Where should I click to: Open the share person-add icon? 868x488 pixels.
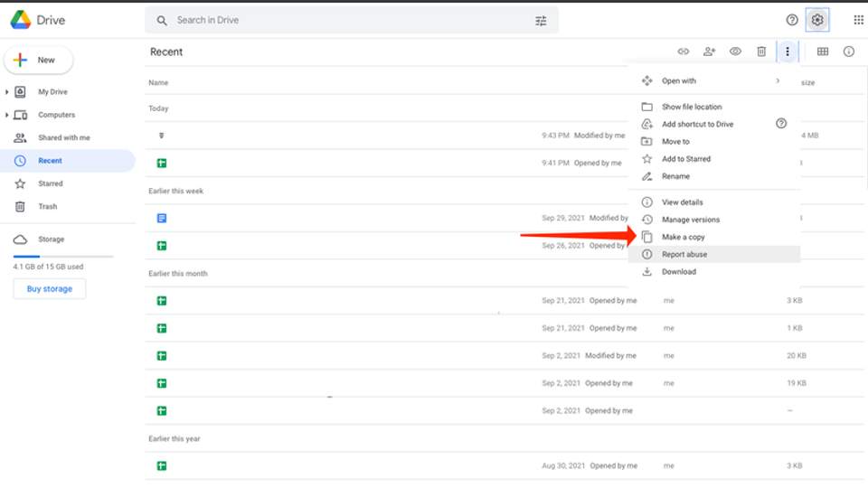coord(709,52)
